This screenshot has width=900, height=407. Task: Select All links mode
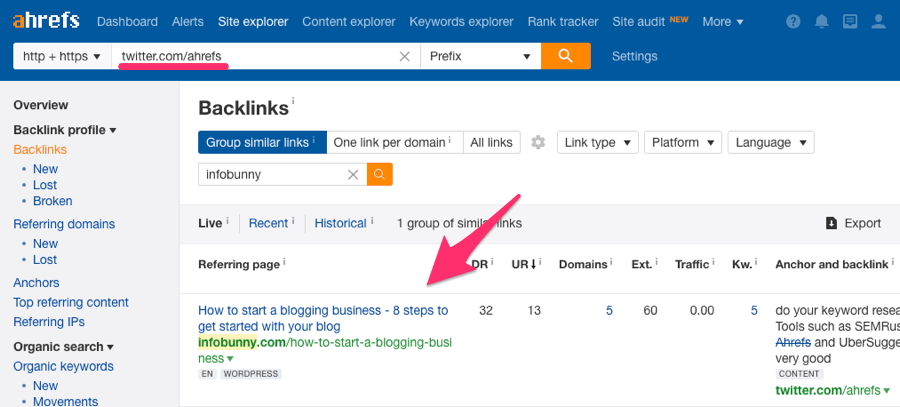[x=491, y=142]
